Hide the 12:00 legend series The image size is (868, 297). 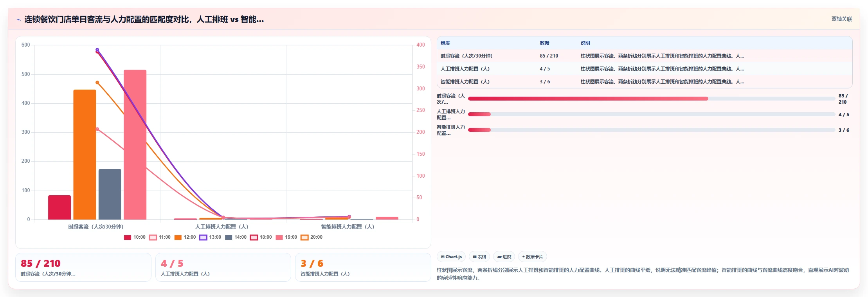click(x=185, y=237)
